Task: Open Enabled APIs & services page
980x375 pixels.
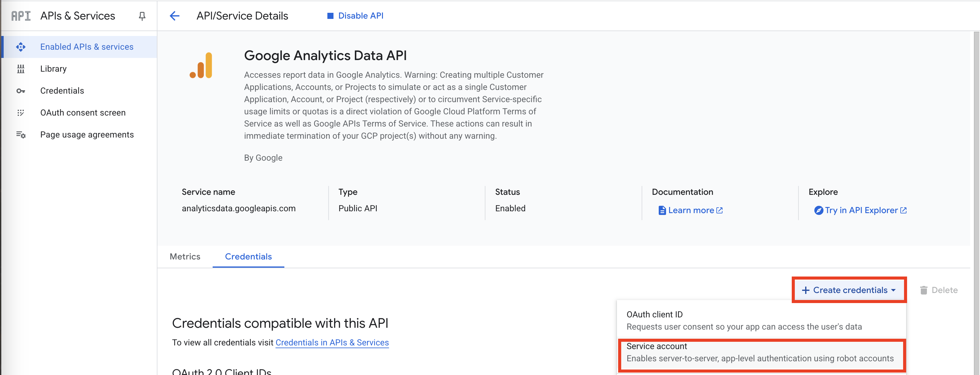Action: [80, 47]
